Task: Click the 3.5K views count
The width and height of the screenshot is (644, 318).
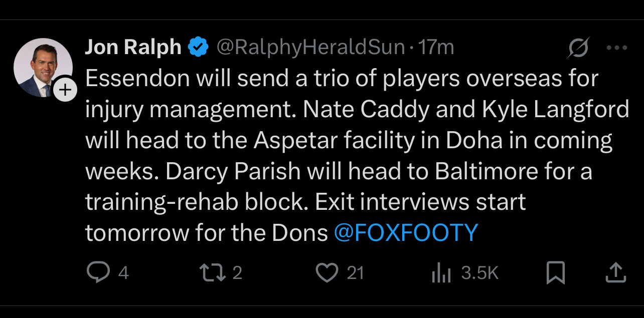Action: 479,273
